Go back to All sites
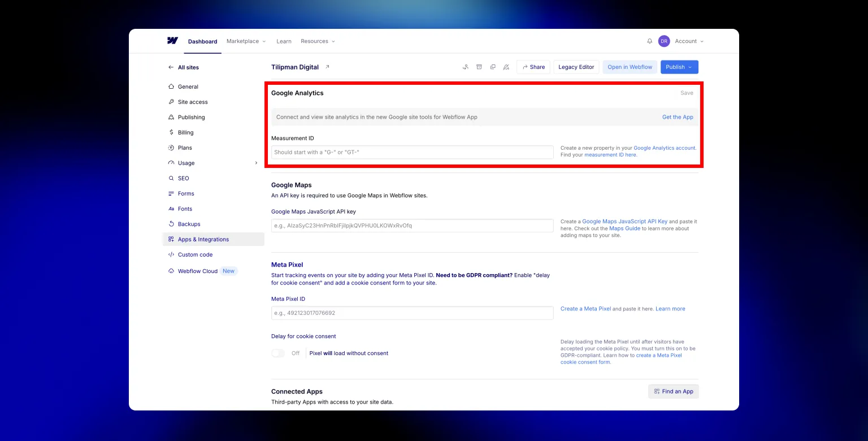Viewport: 868px width, 441px height. point(184,67)
